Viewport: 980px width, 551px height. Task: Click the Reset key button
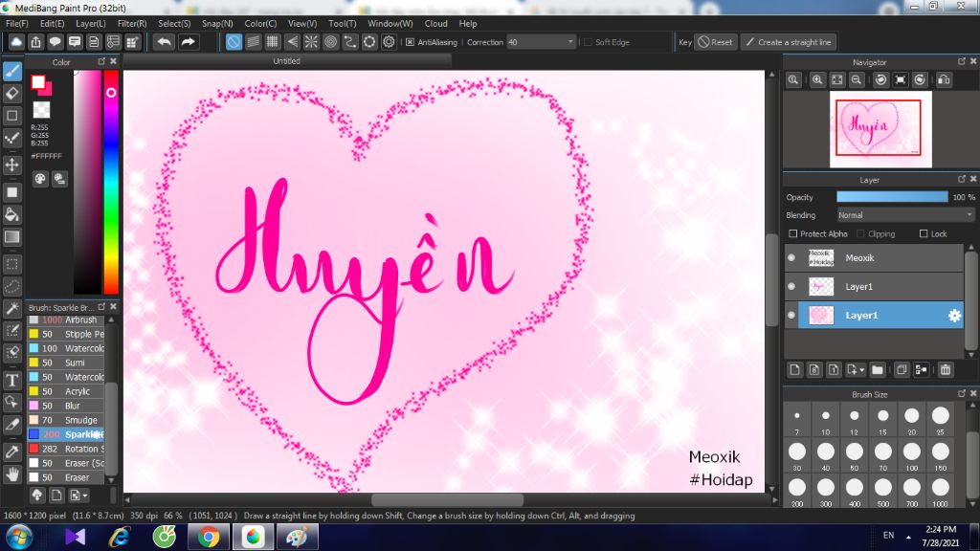click(715, 42)
